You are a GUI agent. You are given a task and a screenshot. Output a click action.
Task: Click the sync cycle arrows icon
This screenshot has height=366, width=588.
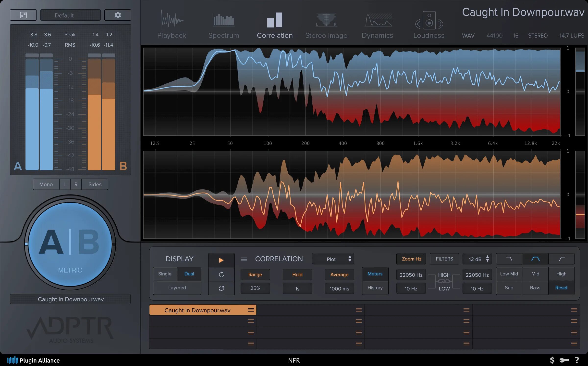221,288
